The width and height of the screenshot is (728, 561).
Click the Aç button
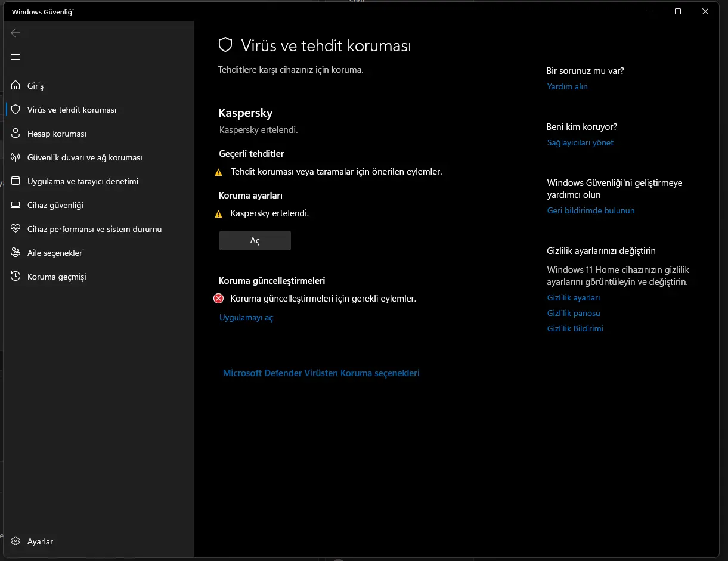(255, 240)
